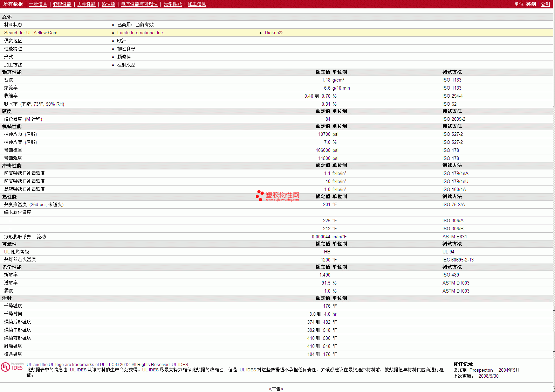The image size is (555, 392).
Task: Switch to the 光学性能 tab
Action: (172, 4)
